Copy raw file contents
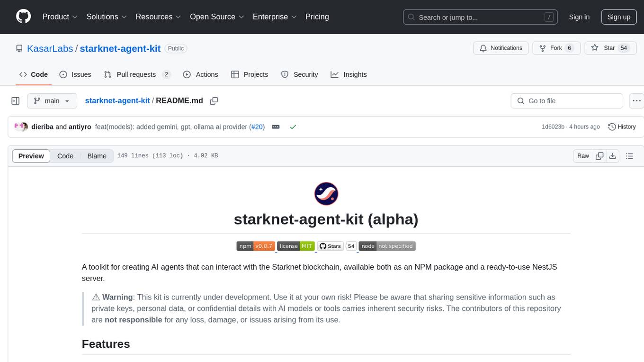Image resolution: width=644 pixels, height=362 pixels. [599, 156]
